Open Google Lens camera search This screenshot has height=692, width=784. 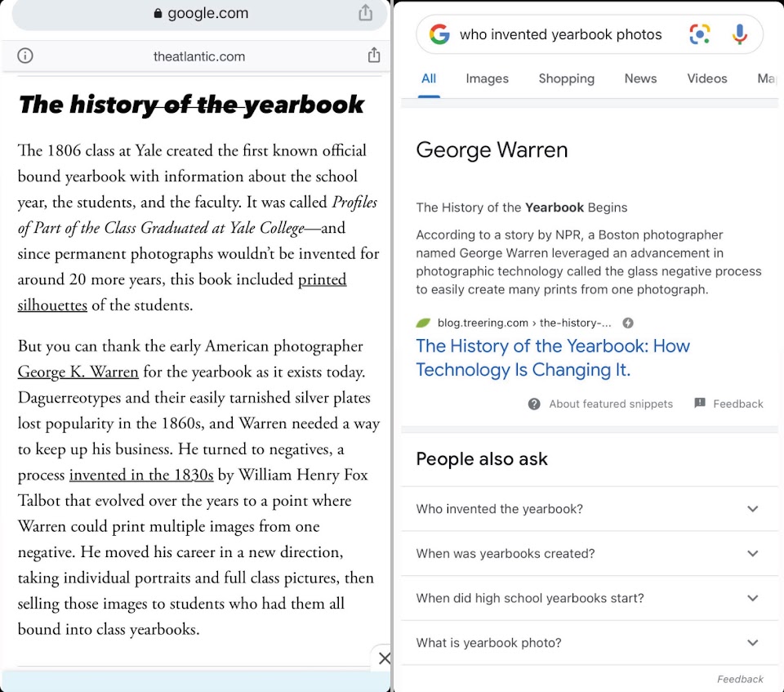click(x=700, y=34)
